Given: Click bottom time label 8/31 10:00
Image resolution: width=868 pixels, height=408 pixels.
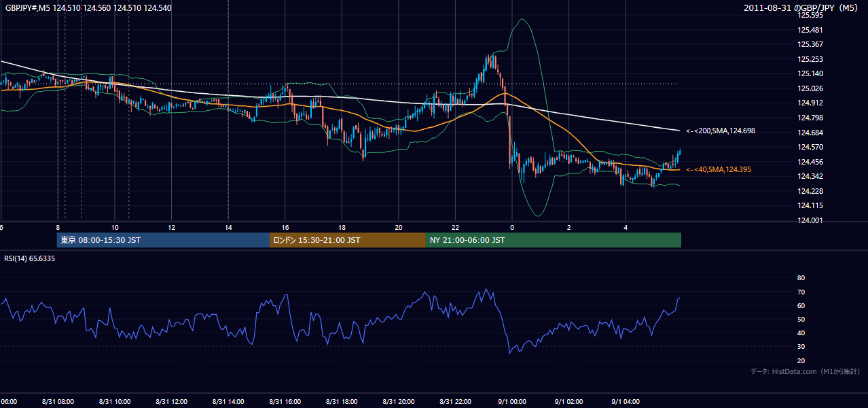Looking at the screenshot, I should pyautogui.click(x=115, y=402).
